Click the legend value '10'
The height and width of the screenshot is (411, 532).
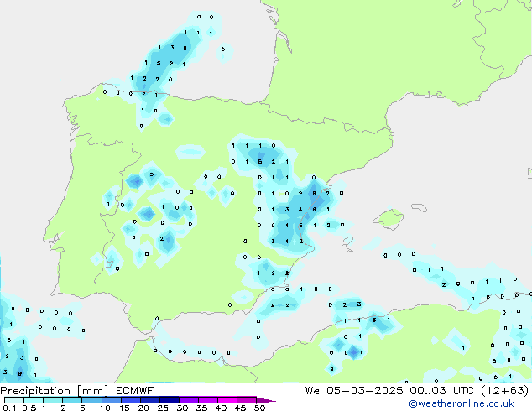(x=105, y=408)
